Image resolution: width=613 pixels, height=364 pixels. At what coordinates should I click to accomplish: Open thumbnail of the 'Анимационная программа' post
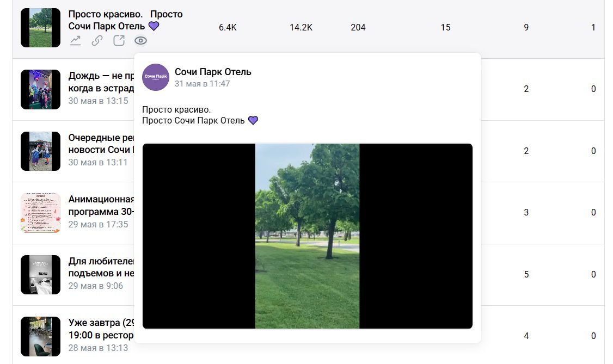click(x=41, y=213)
